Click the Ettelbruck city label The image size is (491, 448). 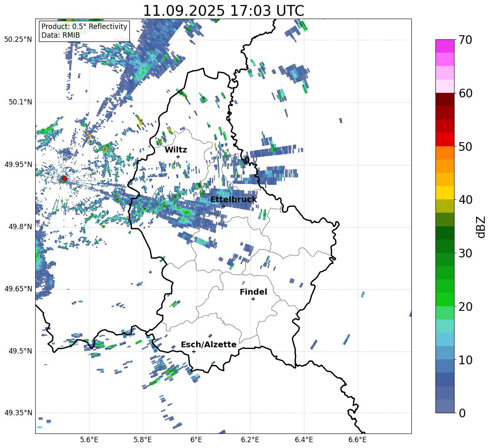click(x=233, y=200)
